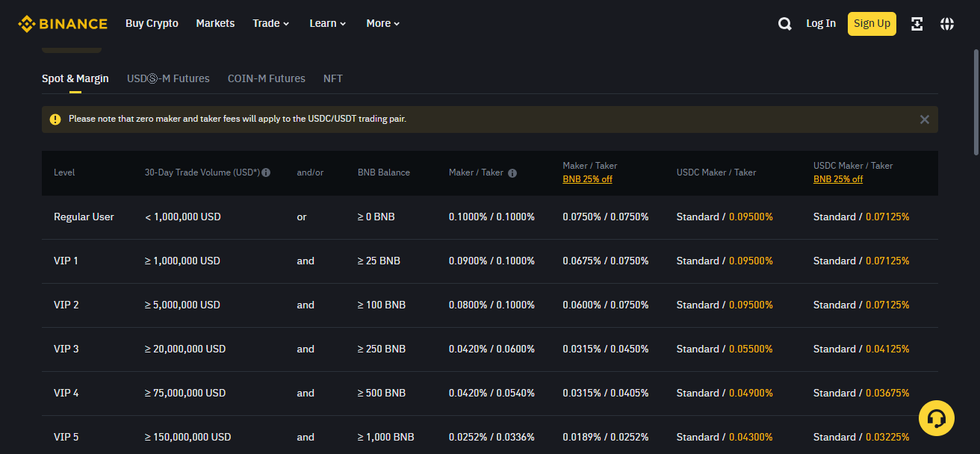Click the BNB Balance column header

(x=384, y=172)
